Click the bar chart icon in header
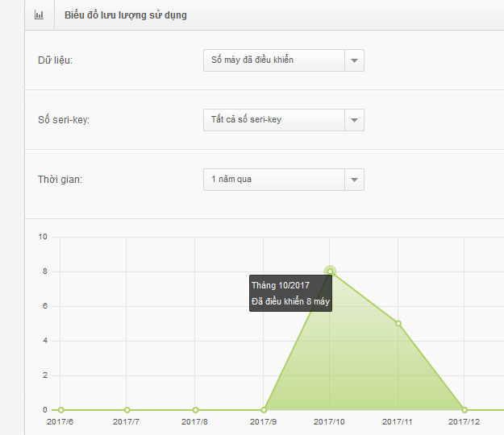Image resolution: width=504 pixels, height=435 pixels. point(39,14)
